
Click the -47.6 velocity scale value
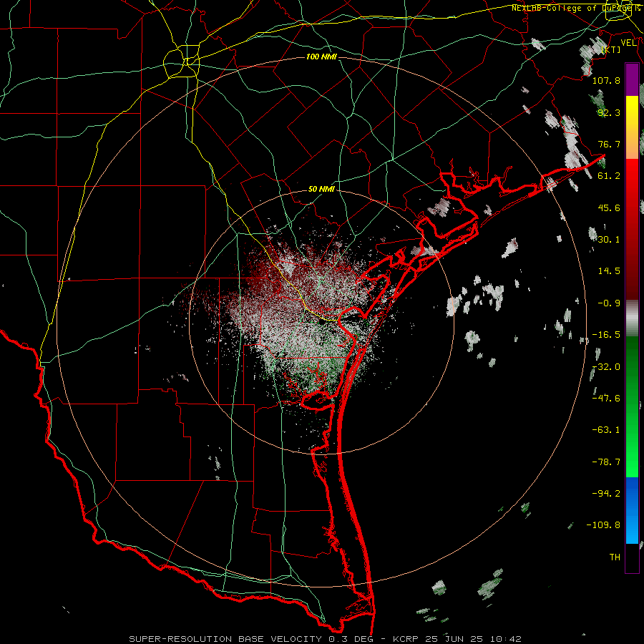606,399
